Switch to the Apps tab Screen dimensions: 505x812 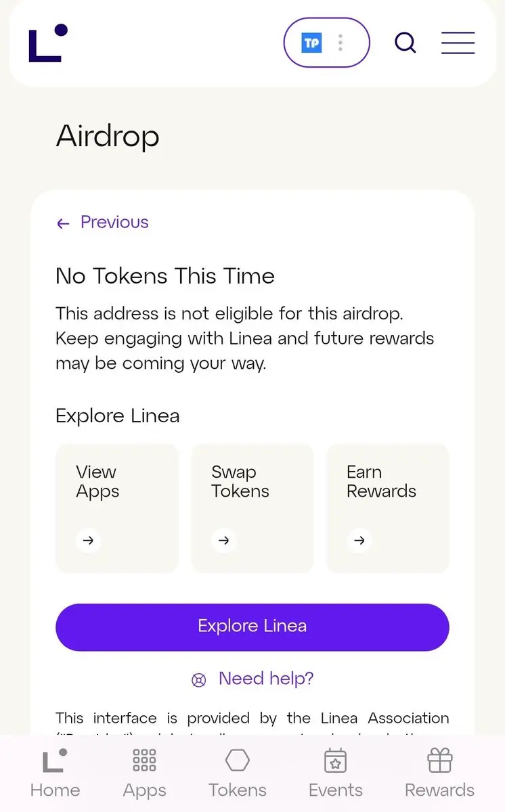coord(144,773)
